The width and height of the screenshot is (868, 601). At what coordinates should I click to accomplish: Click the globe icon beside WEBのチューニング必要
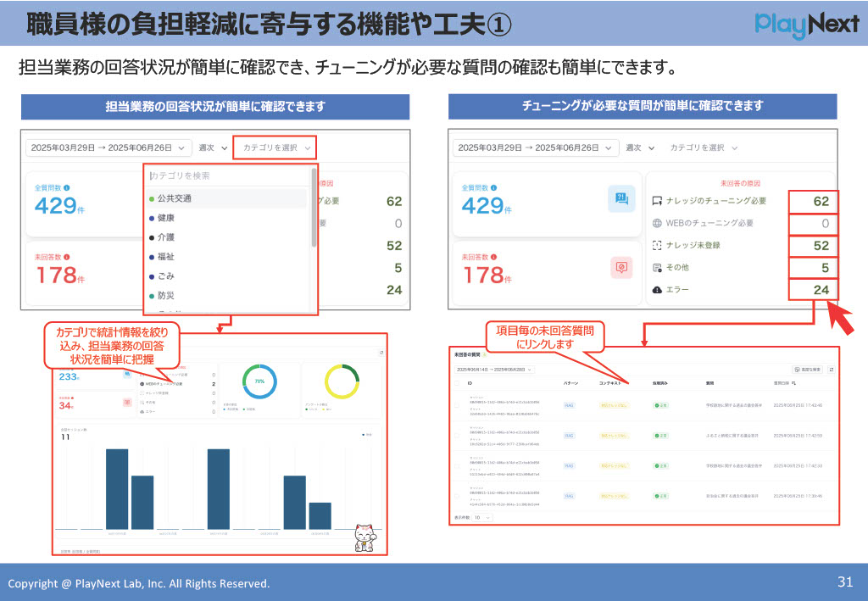[x=656, y=224]
